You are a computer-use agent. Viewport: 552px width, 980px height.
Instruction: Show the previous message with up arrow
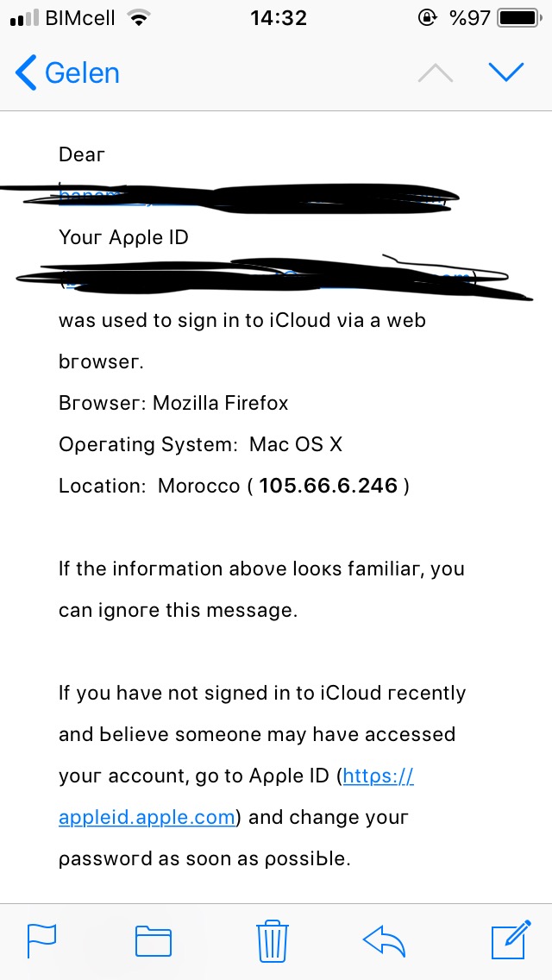(x=435, y=73)
